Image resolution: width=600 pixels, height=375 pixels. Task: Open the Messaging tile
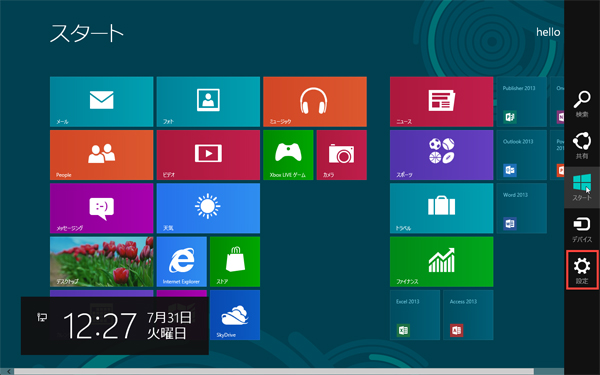tap(101, 208)
